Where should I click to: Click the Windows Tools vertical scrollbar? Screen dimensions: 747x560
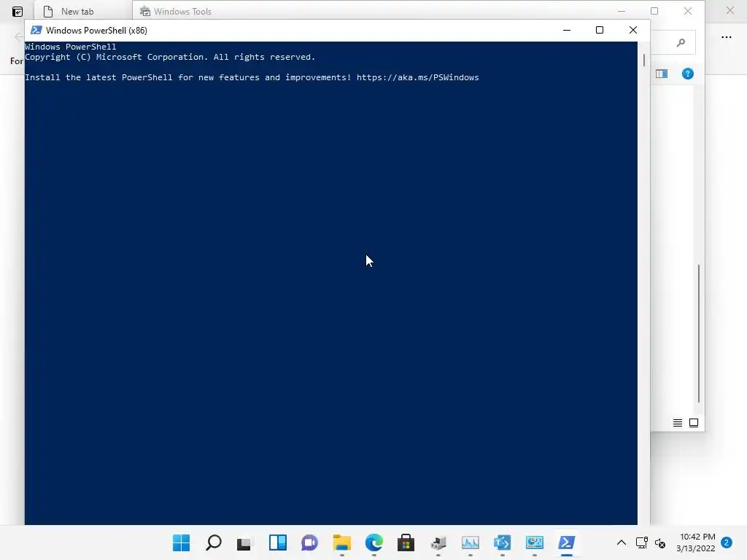[699, 333]
